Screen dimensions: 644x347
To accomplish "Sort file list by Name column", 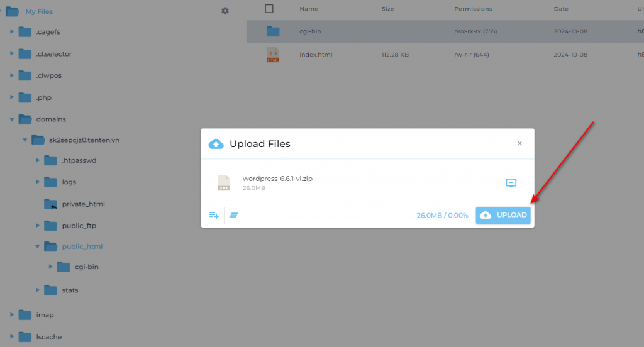I will (x=309, y=9).
